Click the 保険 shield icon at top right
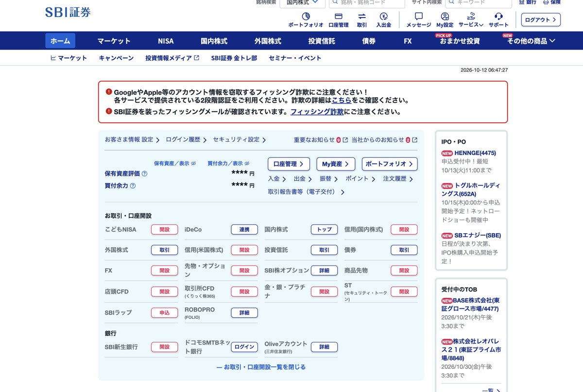The width and height of the screenshot is (583, 392). pos(545,2)
